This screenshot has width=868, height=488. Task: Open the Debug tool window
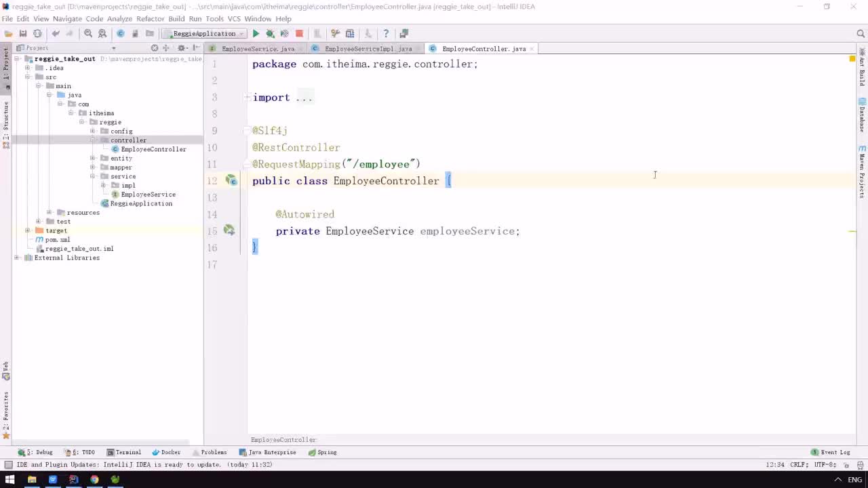[35, 452]
